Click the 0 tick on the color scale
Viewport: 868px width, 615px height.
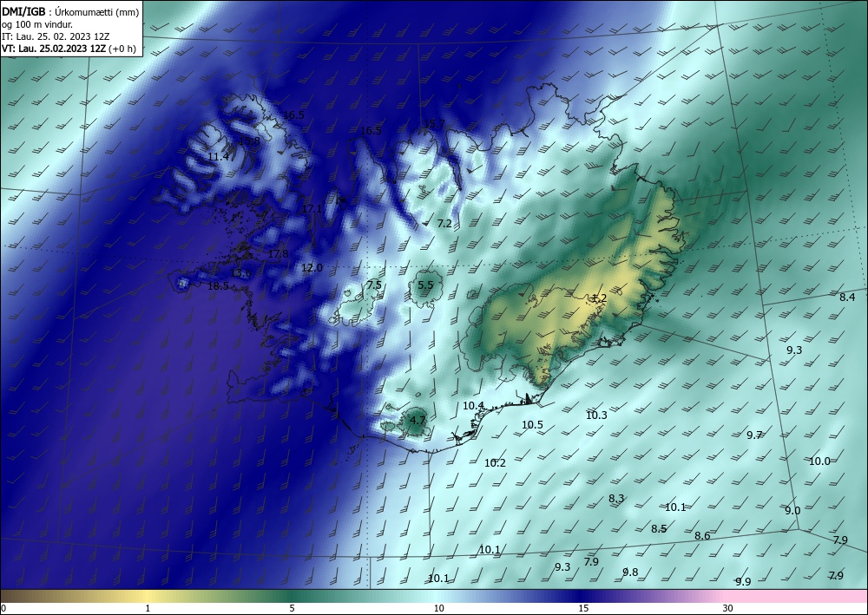point(3,609)
